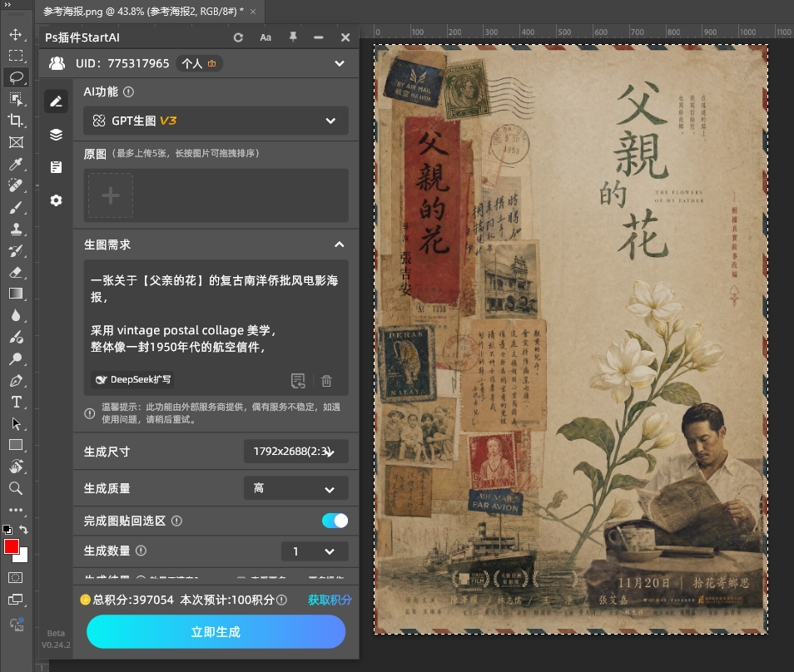Select the Horizontal Type tool
The image size is (794, 672).
[x=16, y=403]
